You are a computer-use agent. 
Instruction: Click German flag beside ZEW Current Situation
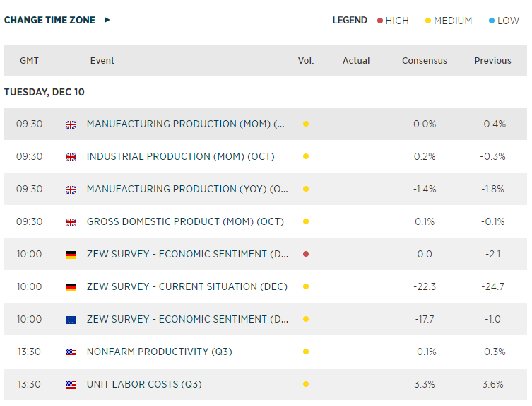click(71, 287)
